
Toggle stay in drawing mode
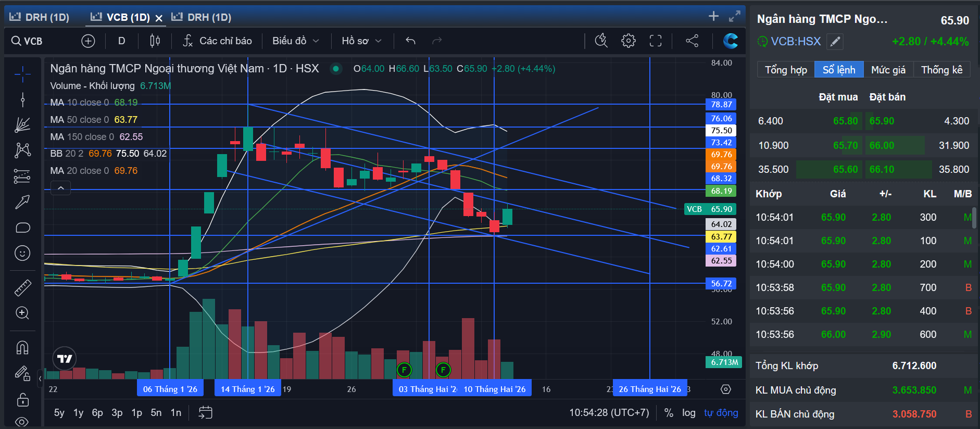[22, 373]
